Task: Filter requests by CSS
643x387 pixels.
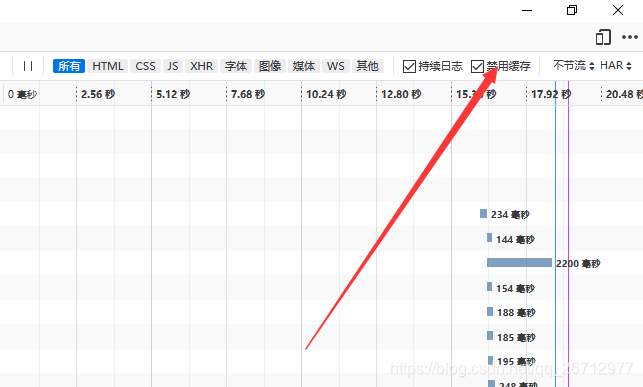Action: [x=145, y=66]
